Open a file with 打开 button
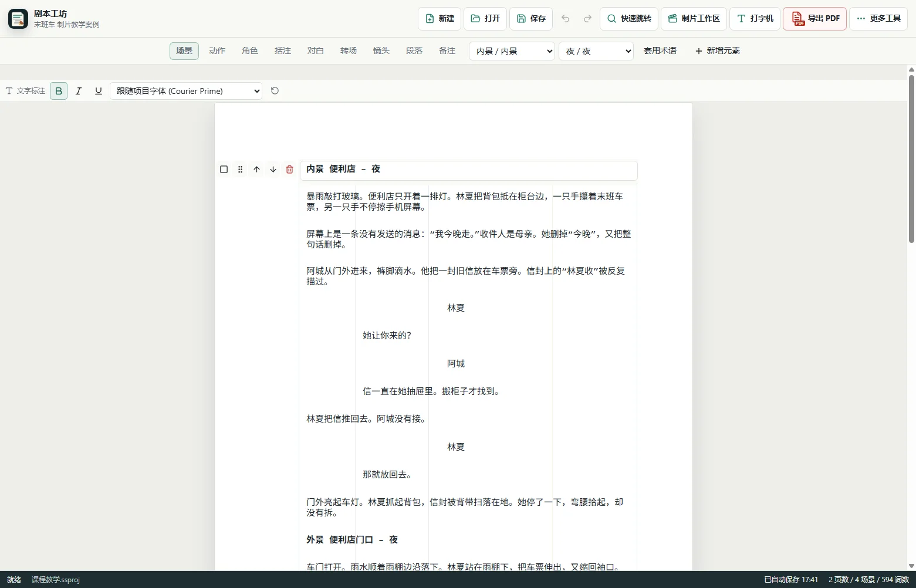916x588 pixels. tap(485, 19)
